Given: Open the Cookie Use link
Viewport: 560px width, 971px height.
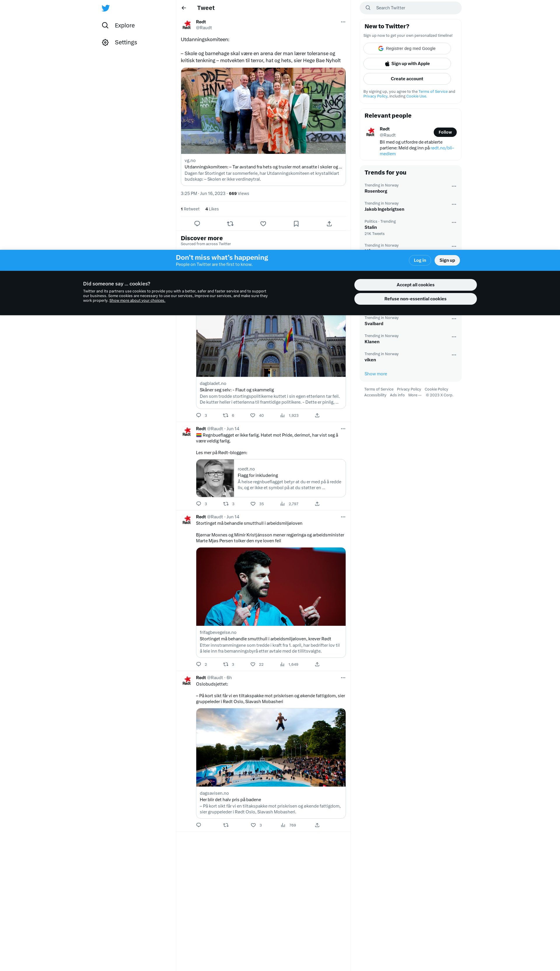Looking at the screenshot, I should point(416,96).
